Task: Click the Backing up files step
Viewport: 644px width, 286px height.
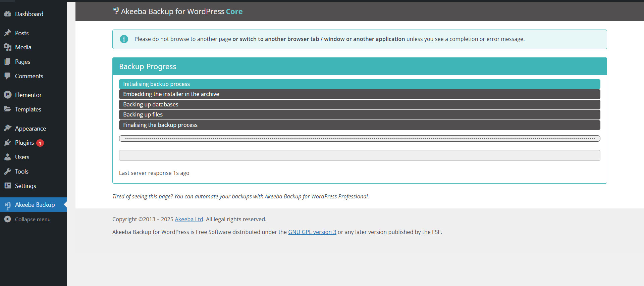Action: pos(360,114)
